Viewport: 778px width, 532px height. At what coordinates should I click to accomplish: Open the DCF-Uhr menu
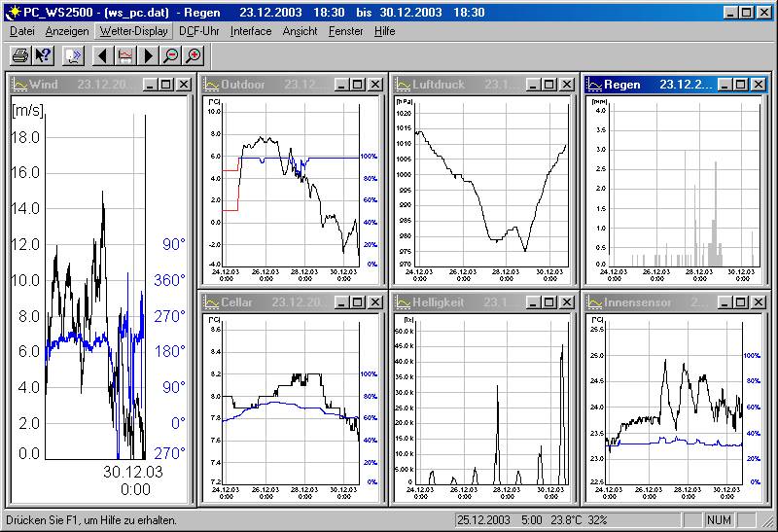click(x=199, y=31)
